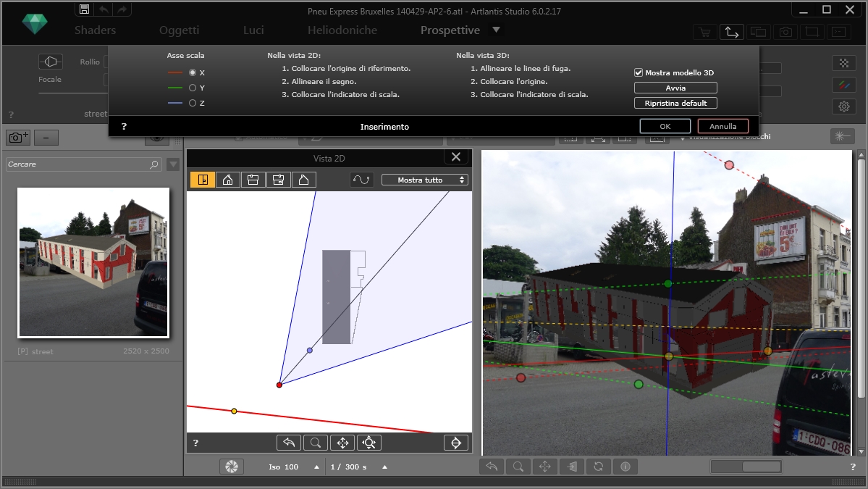The width and height of the screenshot is (868, 489).
Task: Select the top view icon in Vista 2D
Action: coord(203,180)
